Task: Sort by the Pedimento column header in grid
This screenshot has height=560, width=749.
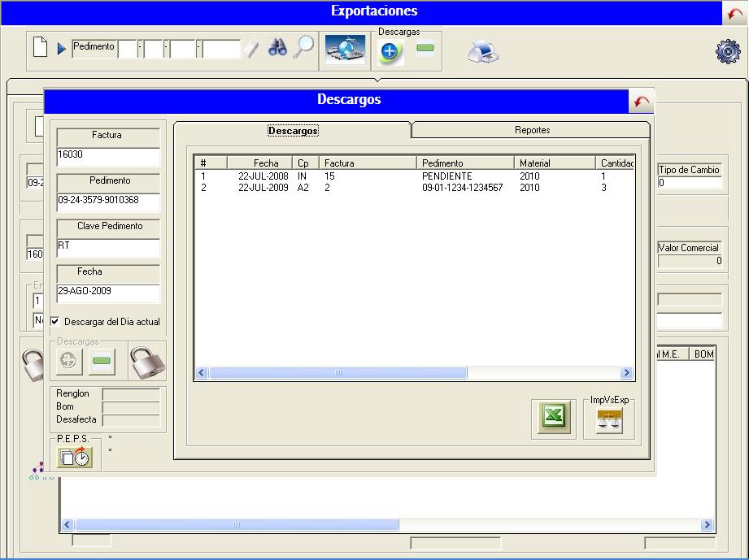Action: (465, 163)
